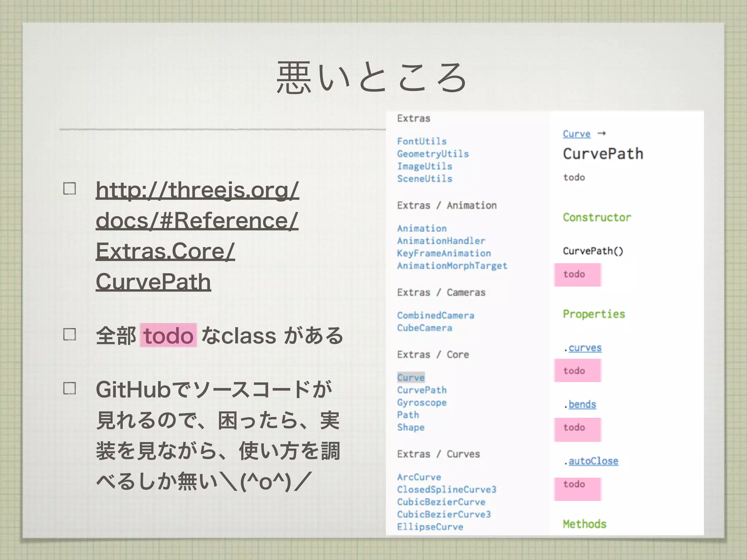Select the Extras / Cameras section heading

click(441, 293)
